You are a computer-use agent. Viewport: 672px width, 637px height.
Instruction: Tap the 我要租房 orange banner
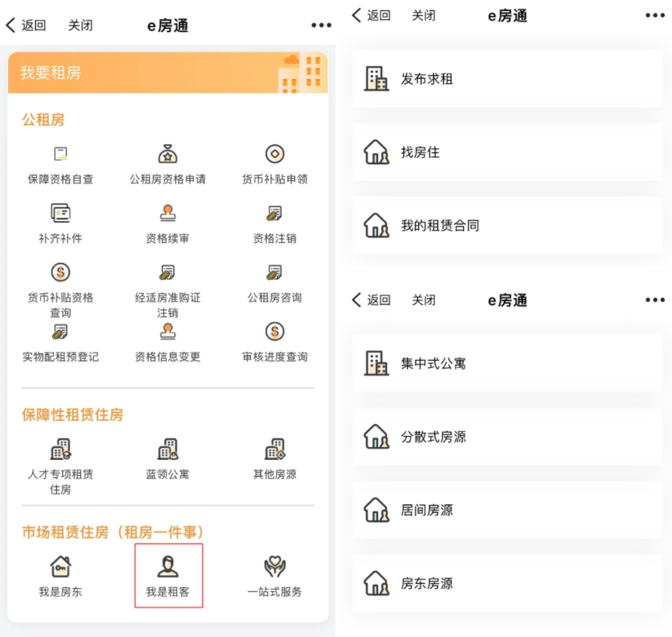168,72
